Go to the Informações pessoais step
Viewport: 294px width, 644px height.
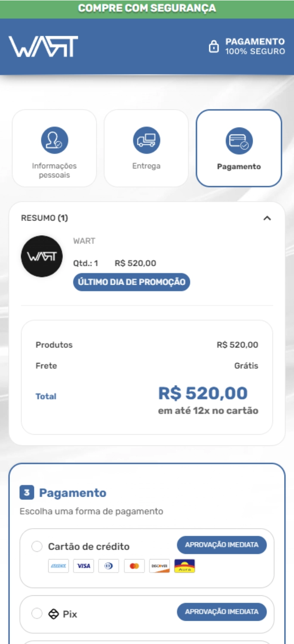click(x=55, y=148)
